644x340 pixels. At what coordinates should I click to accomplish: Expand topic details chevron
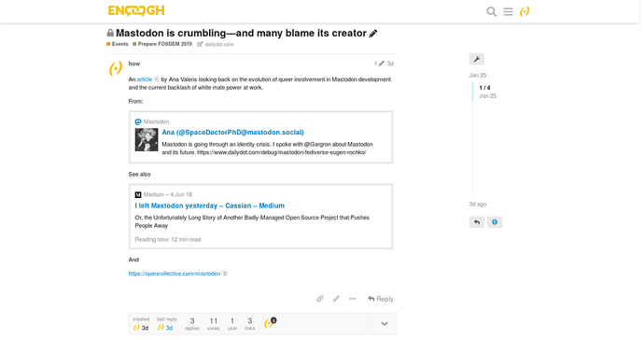385,324
